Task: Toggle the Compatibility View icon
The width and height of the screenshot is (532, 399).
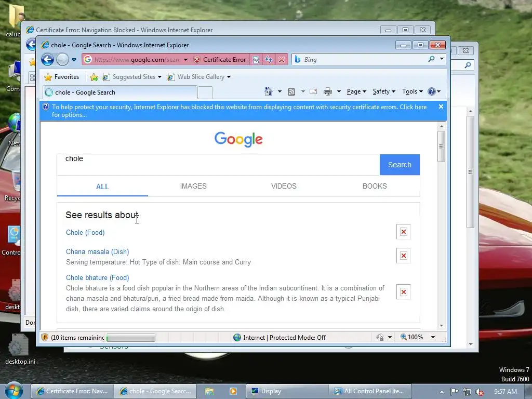Action: tap(256, 60)
